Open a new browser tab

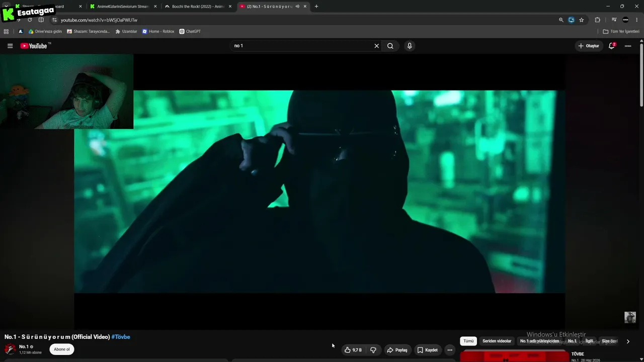(x=316, y=7)
